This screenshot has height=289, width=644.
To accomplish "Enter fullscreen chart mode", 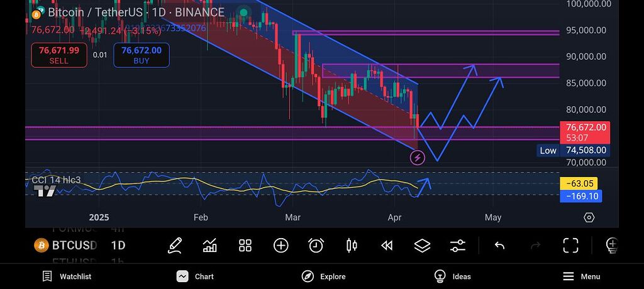I will click(x=570, y=246).
